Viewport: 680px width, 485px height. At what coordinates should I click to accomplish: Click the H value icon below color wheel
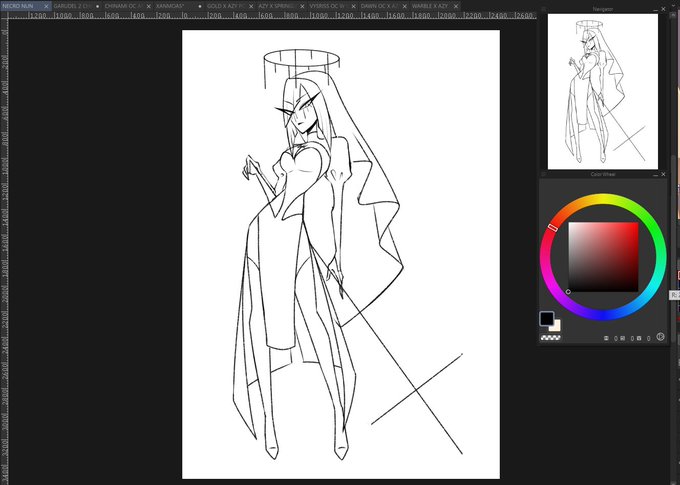[606, 338]
